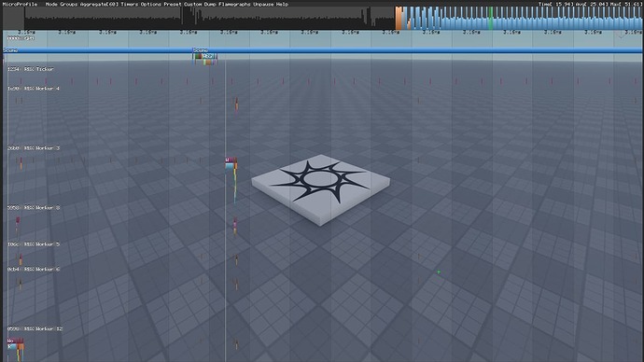Viewport: 644px width, 362px height.
Task: Open the Help menu
Action: [282, 4]
